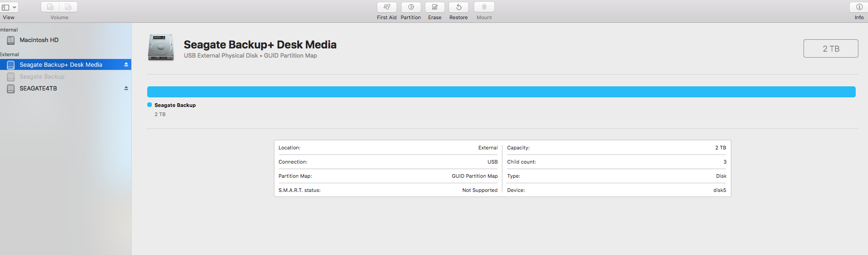This screenshot has width=868, height=255.
Task: Click the Internal section header
Action: [9, 30]
